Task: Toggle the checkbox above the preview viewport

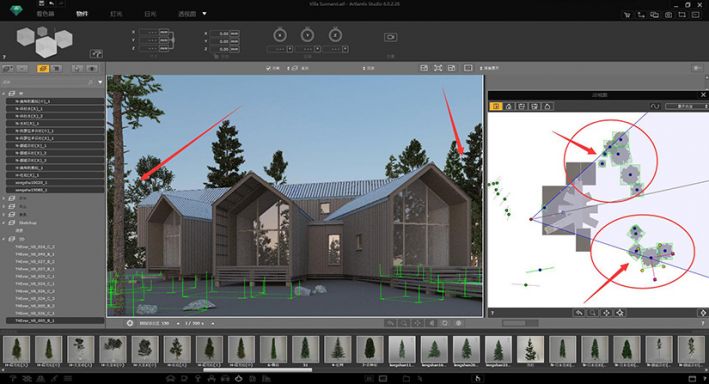Action: tap(269, 68)
